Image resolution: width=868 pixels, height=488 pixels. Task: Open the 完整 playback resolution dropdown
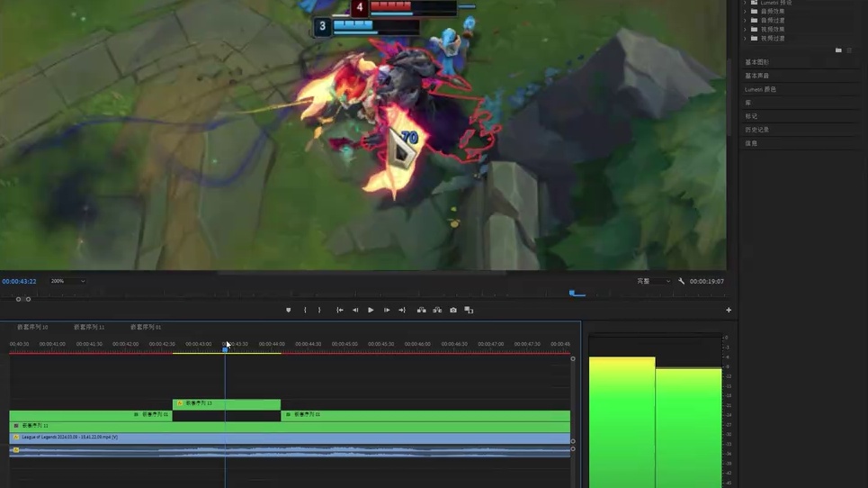653,282
